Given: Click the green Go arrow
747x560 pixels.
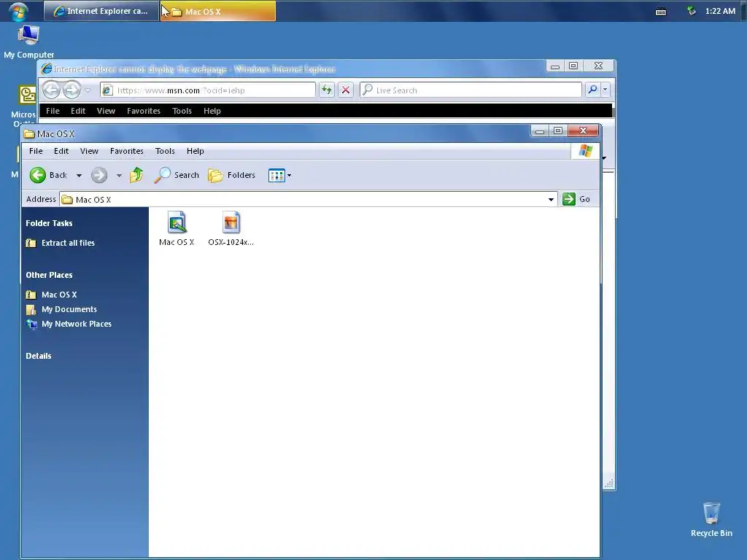Looking at the screenshot, I should 569,199.
